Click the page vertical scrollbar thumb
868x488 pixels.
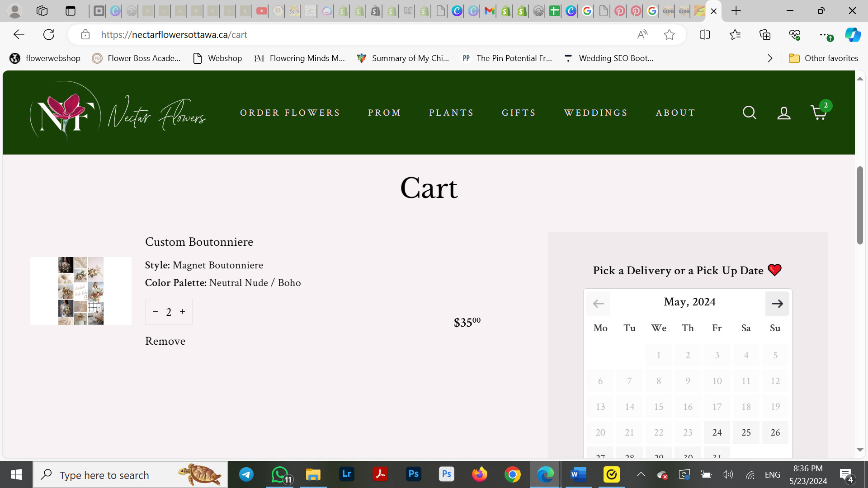coord(860,206)
